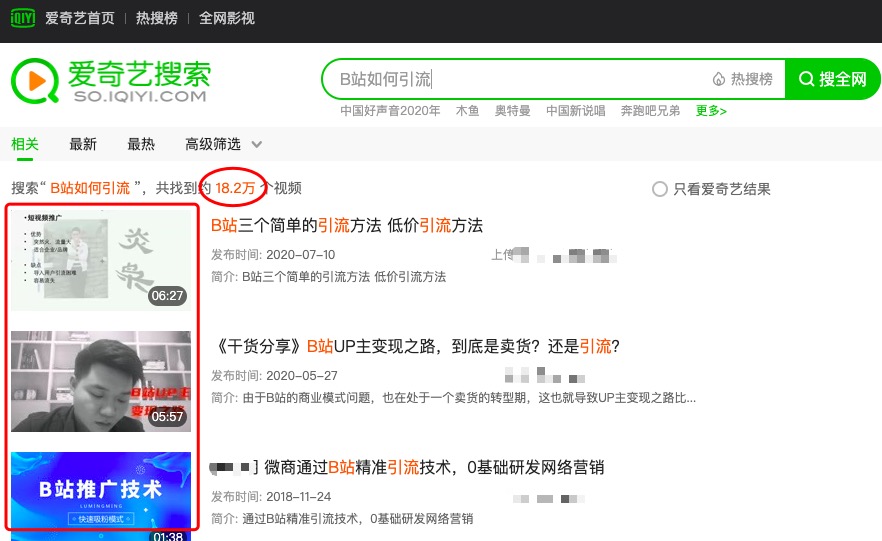
Task: Enable the 只看爱奇艺结果 radio option
Action: click(659, 189)
